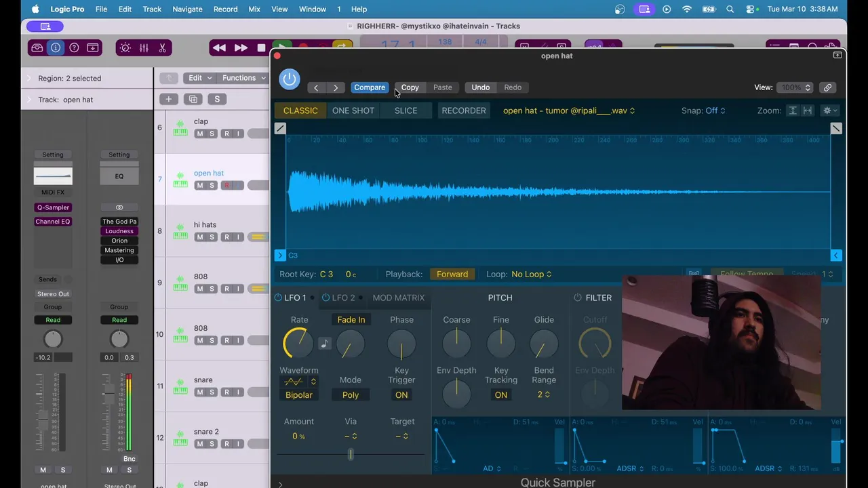Click the LFO Amount slider handle
The image size is (868, 488).
(x=351, y=454)
